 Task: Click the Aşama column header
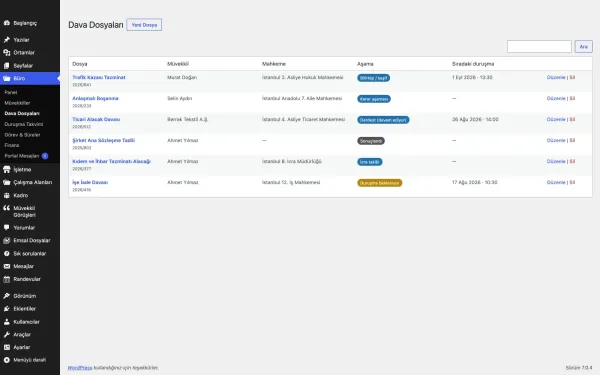[365, 64]
